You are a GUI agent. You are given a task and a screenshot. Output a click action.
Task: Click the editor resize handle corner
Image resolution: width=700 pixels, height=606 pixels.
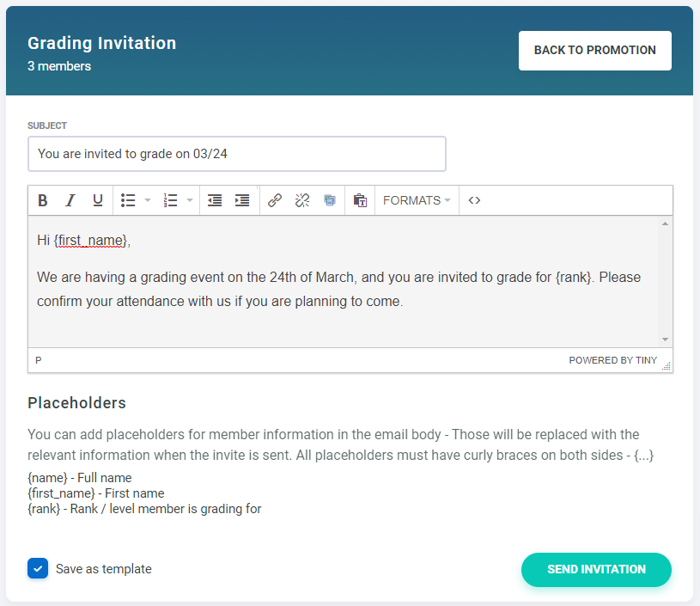(x=666, y=365)
